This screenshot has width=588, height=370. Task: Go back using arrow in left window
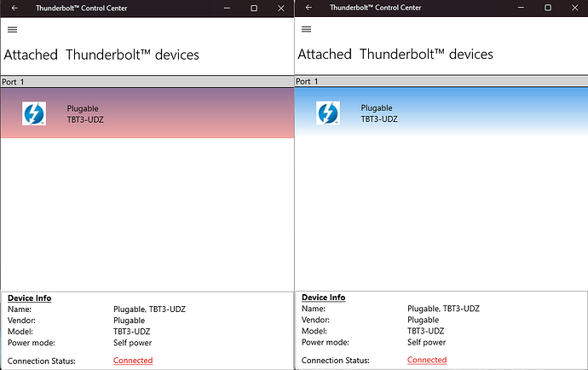click(14, 8)
